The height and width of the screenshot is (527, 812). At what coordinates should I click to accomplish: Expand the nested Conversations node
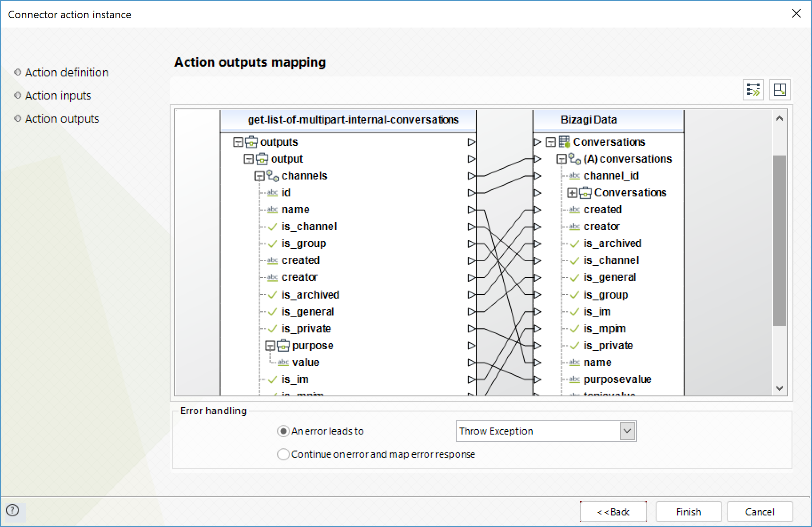point(573,193)
